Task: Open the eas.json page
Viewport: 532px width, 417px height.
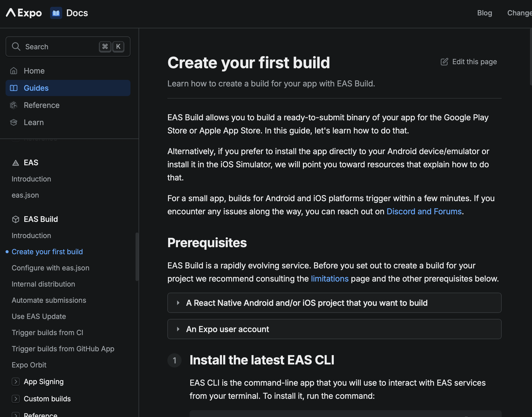Action: (x=25, y=195)
